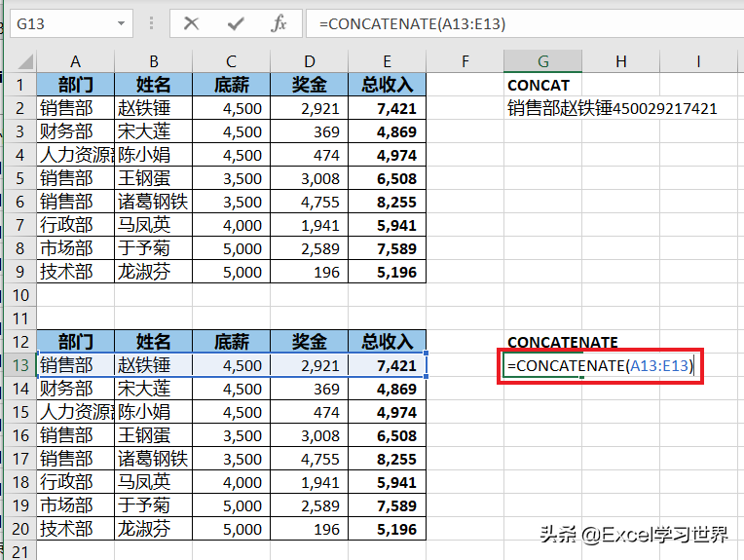Click cell A19 市场部

[75, 505]
